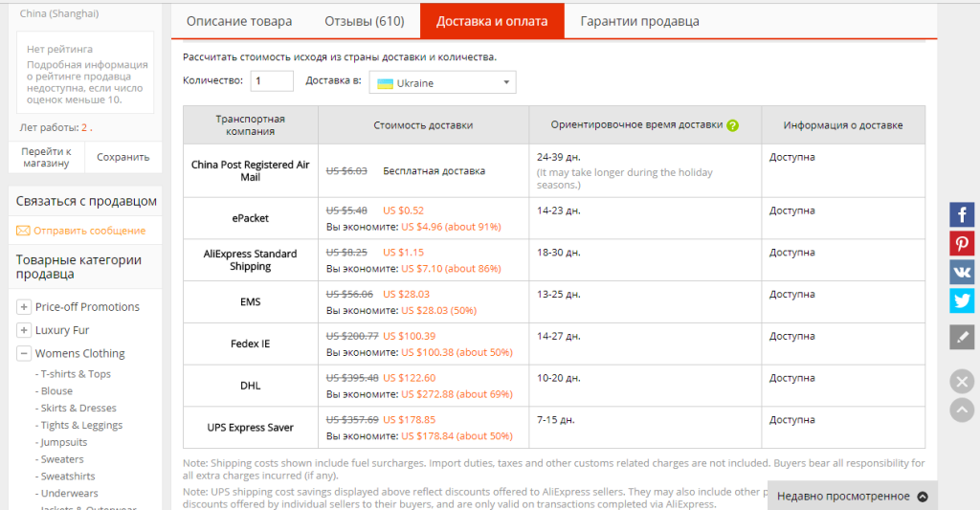The width and height of the screenshot is (980, 510).
Task: Close the side panel with X circle
Action: pyautogui.click(x=962, y=381)
